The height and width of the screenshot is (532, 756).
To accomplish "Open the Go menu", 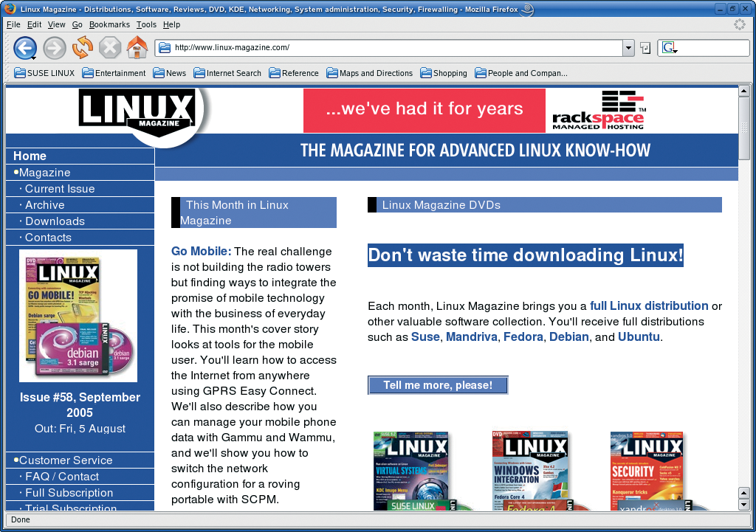I will 77,24.
